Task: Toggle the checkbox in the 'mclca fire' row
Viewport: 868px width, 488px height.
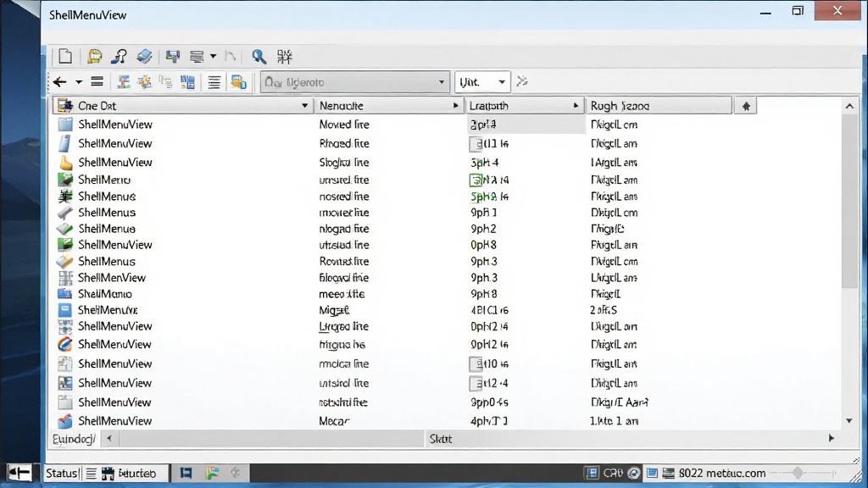Action: (x=476, y=364)
